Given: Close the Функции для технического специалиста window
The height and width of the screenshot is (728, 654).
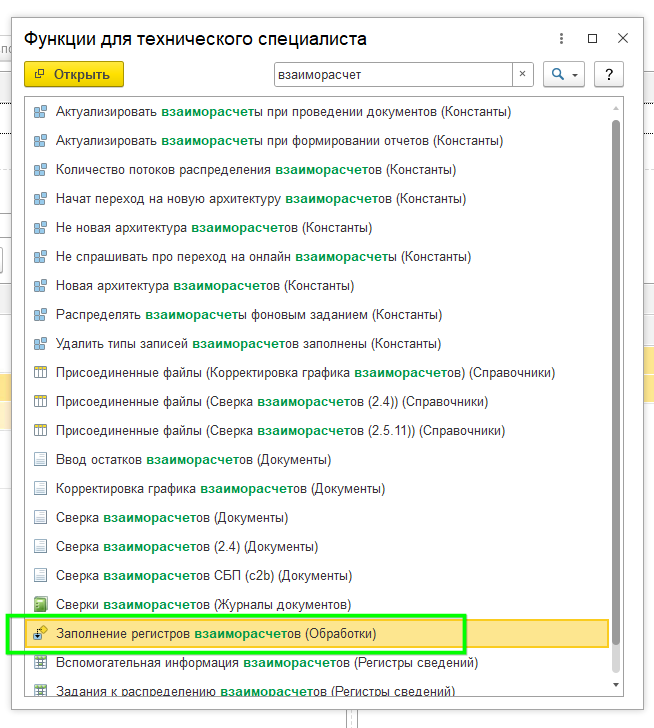Looking at the screenshot, I should pyautogui.click(x=623, y=38).
